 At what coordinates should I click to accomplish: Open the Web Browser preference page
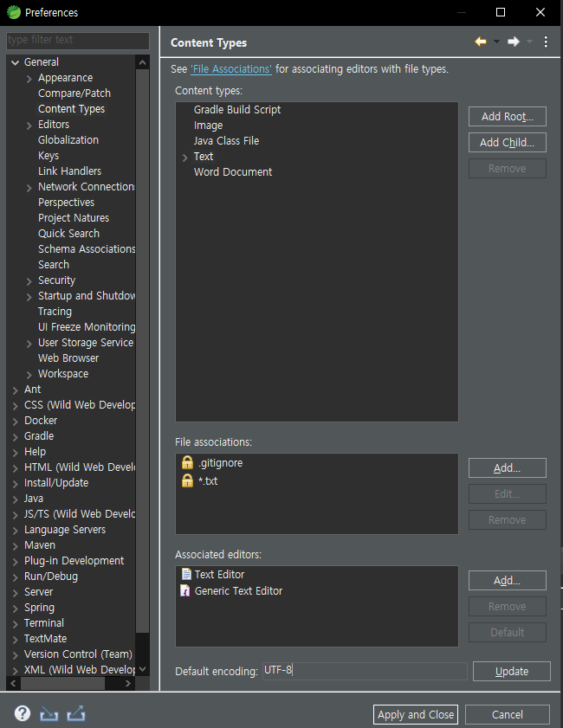coord(68,358)
